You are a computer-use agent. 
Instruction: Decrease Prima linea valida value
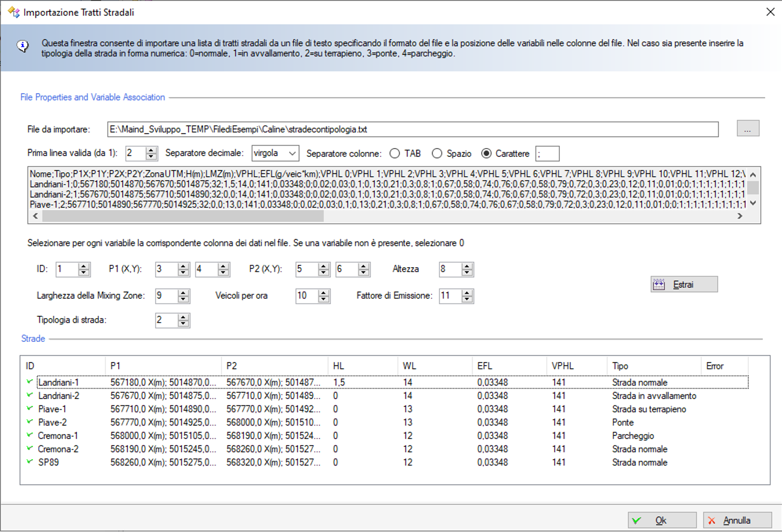[x=152, y=157]
